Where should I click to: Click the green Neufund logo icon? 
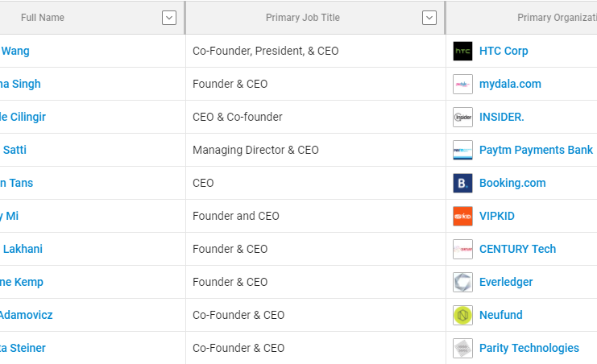coord(462,315)
